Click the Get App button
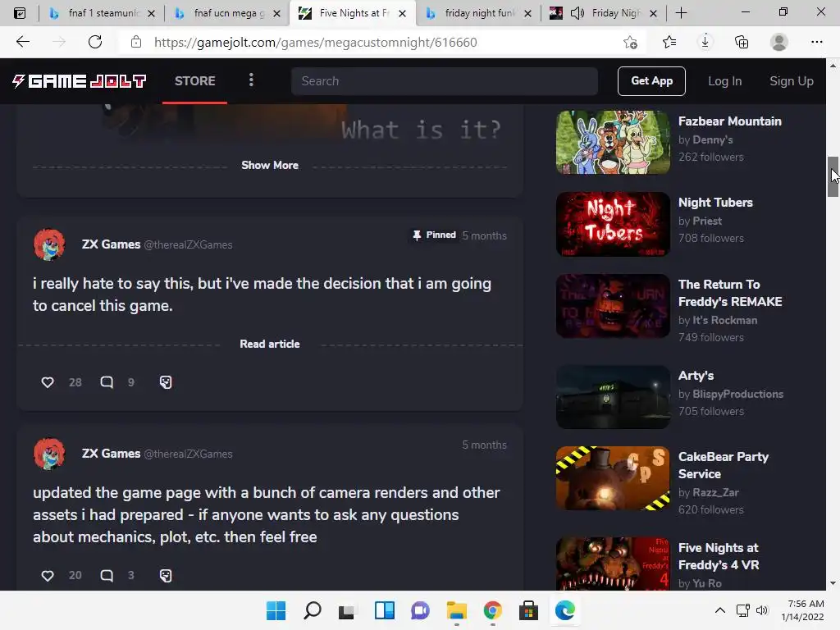This screenshot has height=630, width=840. click(x=651, y=81)
